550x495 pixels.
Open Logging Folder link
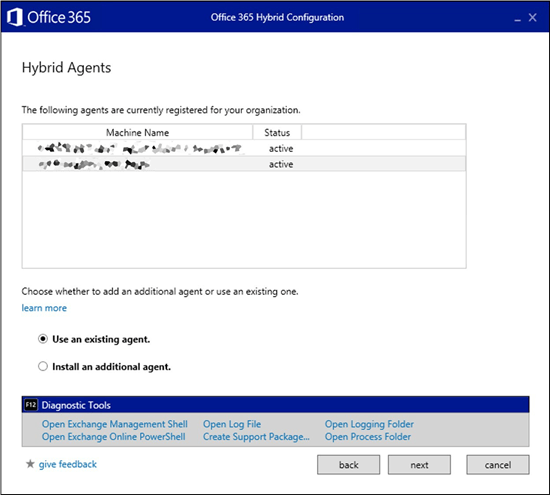pyautogui.click(x=369, y=424)
